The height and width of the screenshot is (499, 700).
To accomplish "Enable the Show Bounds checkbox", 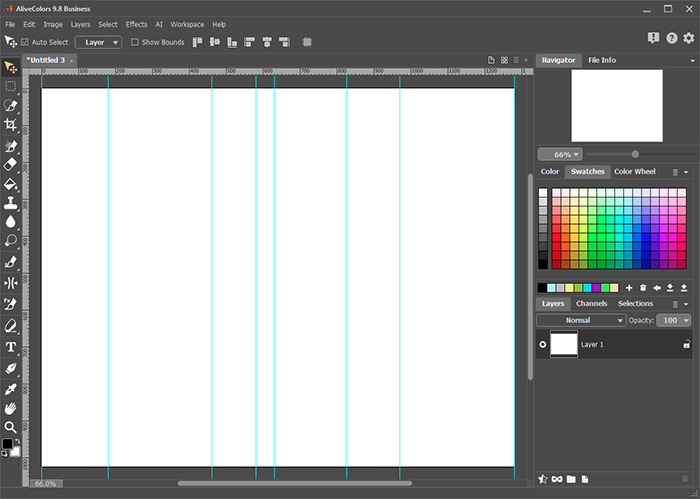I will 134,42.
